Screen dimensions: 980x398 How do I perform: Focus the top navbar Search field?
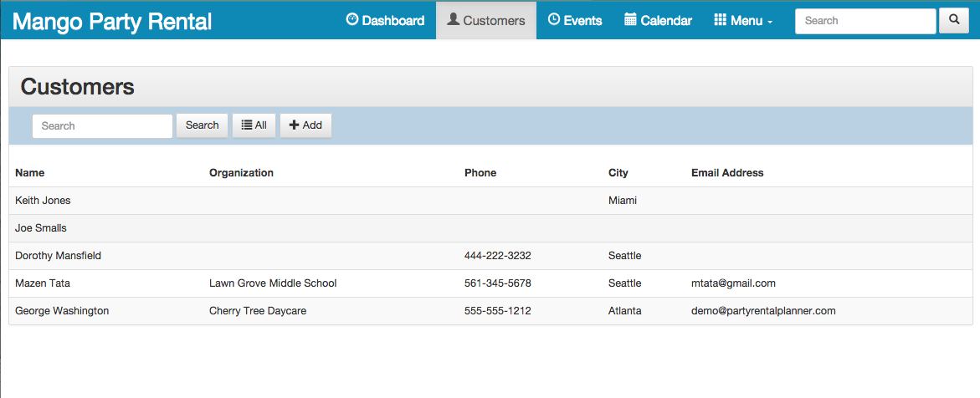pos(865,21)
